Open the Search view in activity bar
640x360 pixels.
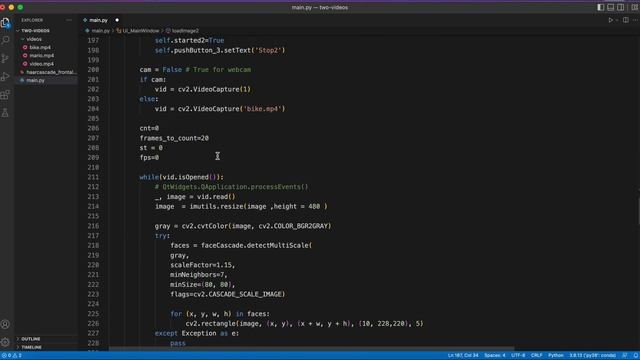point(5,40)
